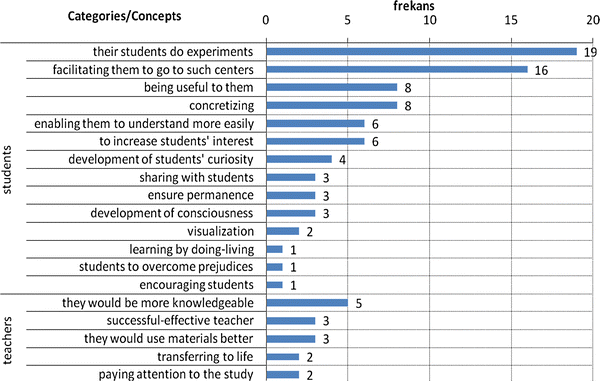
Task: Select the 'frekans' axis title
Action: point(414,6)
